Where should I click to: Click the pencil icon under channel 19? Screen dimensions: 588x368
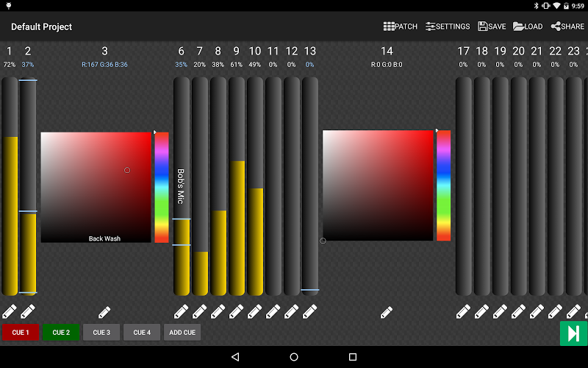[x=501, y=311]
